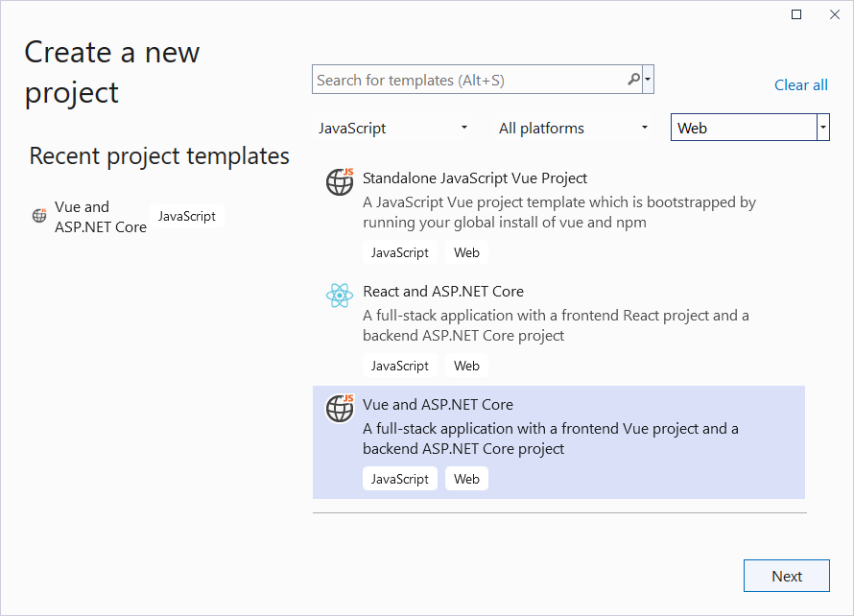The width and height of the screenshot is (854, 616).
Task: Click the Next button
Action: 787,576
